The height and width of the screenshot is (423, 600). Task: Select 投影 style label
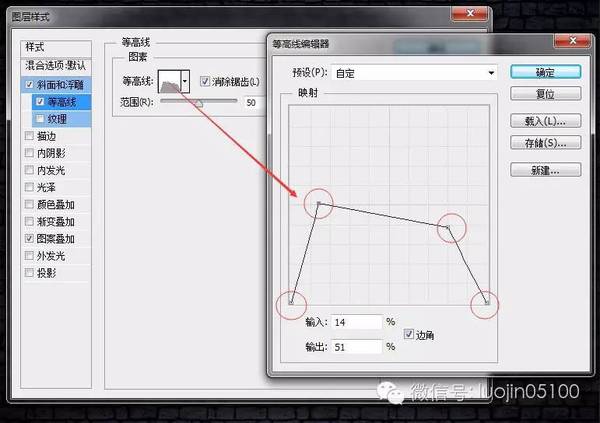(x=46, y=273)
